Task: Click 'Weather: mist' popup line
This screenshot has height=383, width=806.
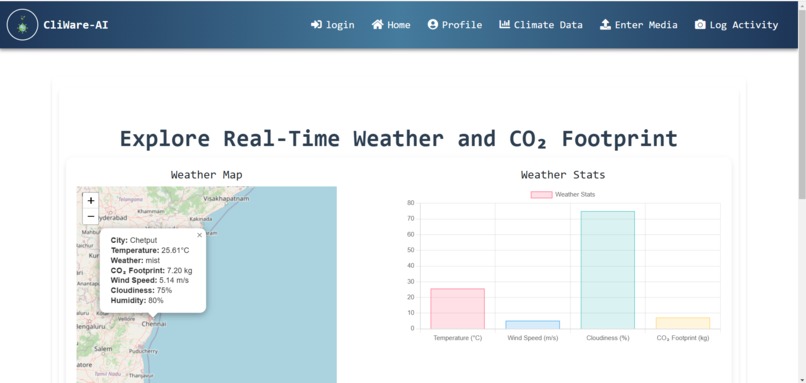Action: tap(135, 261)
